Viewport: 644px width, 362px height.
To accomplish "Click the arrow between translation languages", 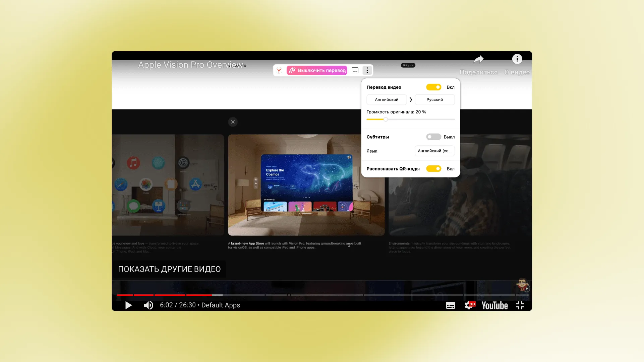I will coord(411,99).
